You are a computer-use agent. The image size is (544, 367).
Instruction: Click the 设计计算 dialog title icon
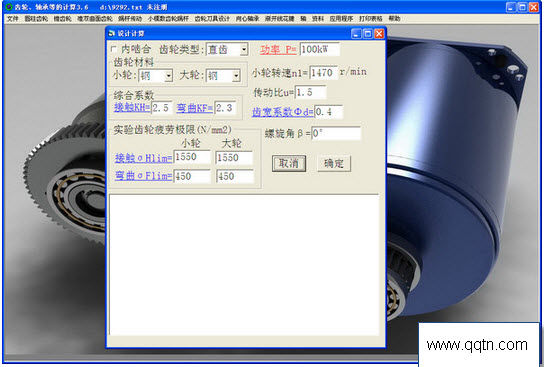click(x=111, y=33)
